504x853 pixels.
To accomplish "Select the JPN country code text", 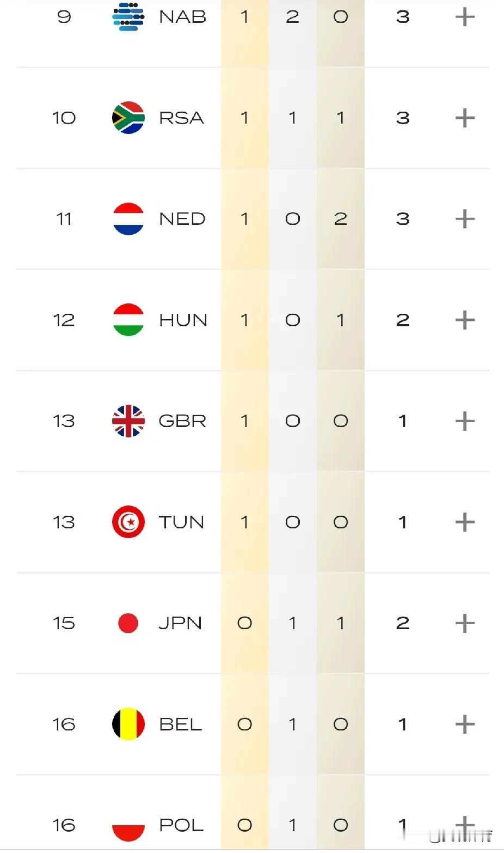I will (180, 623).
